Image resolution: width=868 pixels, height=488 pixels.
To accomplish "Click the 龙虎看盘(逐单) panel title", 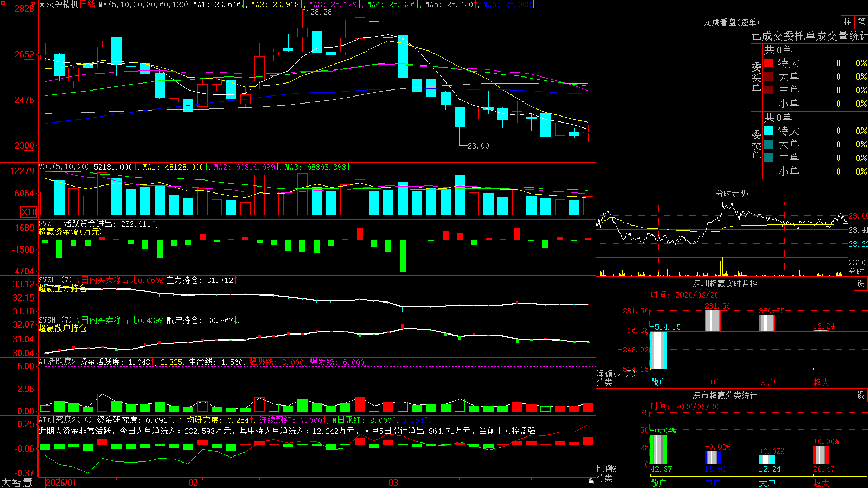I will point(732,22).
